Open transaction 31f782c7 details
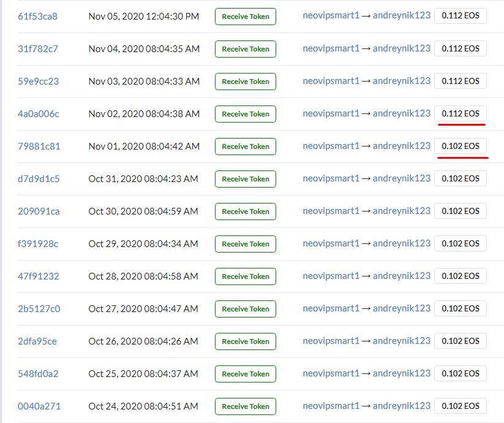 [37, 49]
